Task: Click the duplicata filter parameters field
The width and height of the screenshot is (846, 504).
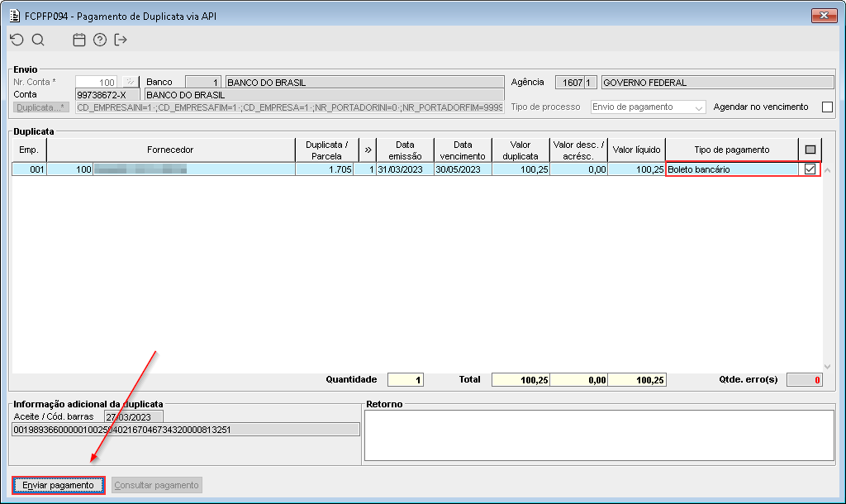Action: point(290,107)
